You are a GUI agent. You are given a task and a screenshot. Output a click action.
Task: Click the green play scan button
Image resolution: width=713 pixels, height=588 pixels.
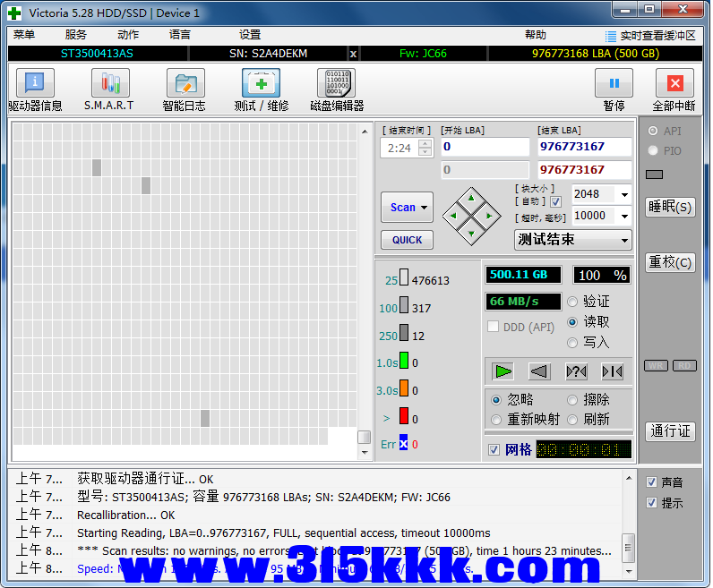[503, 371]
